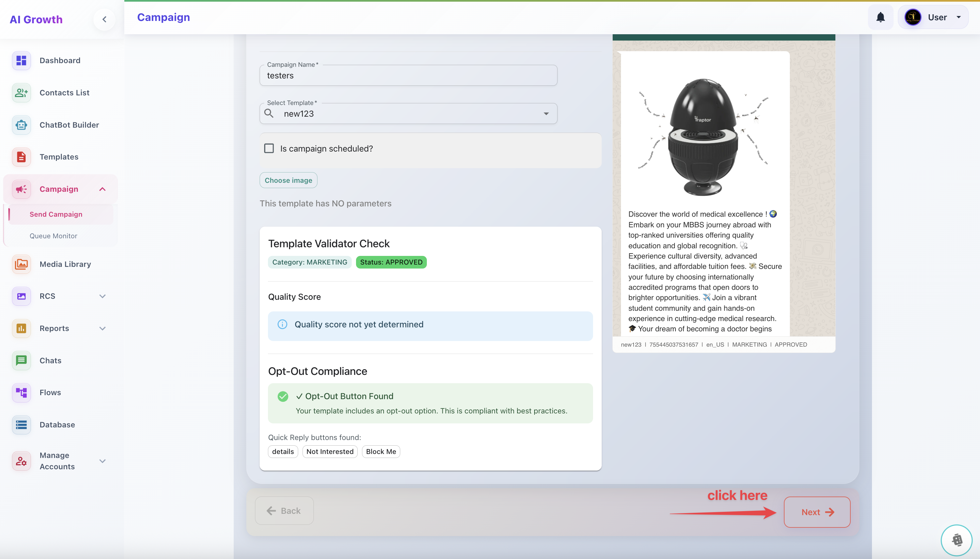Click the notification bell icon
This screenshot has width=980, height=559.
(x=880, y=17)
